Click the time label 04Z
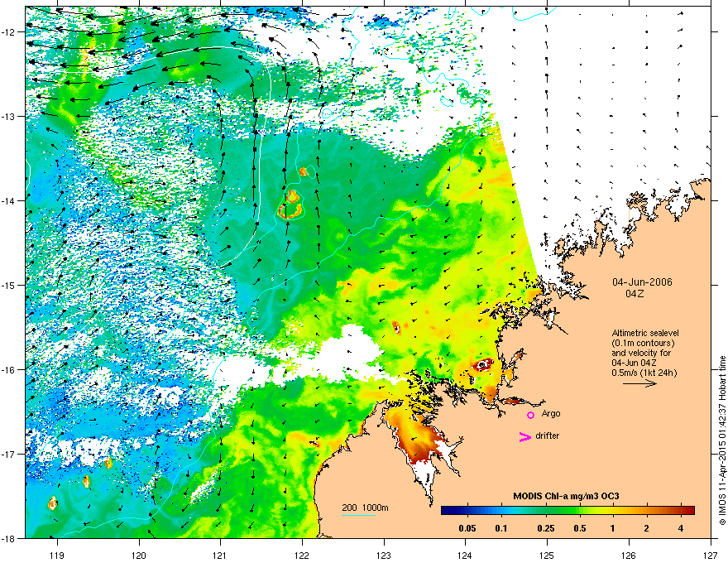 [635, 294]
